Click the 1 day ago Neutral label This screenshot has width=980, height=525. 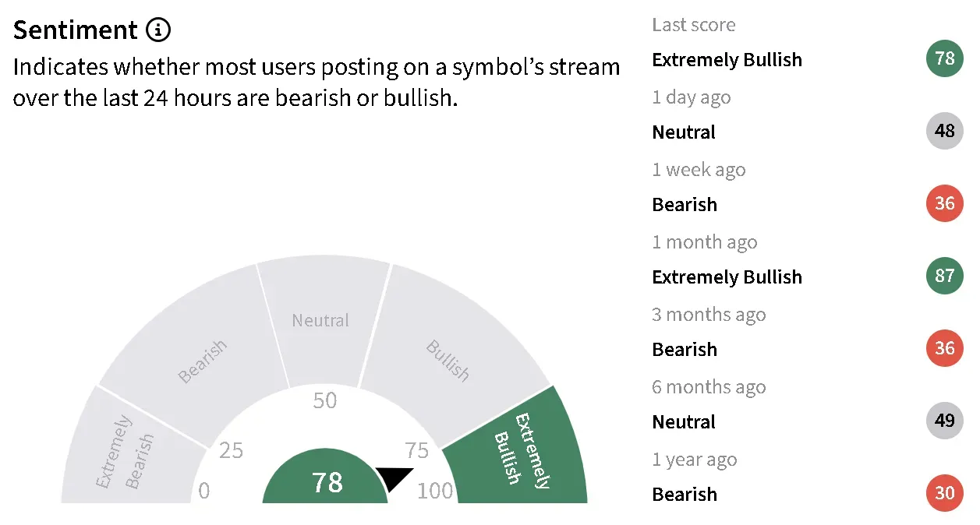point(684,132)
